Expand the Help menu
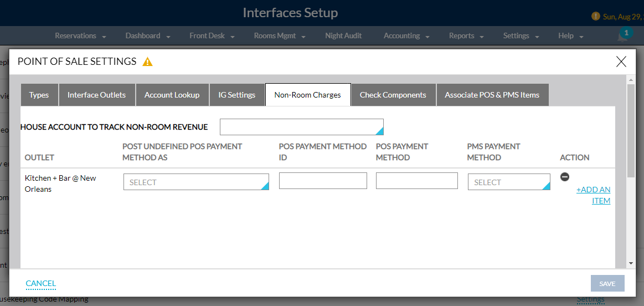 [x=571, y=36]
